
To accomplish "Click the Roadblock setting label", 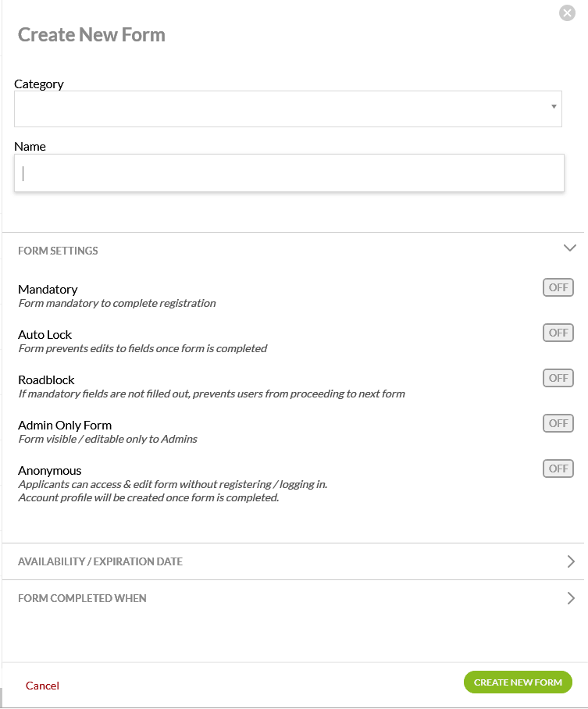I will pyautogui.click(x=46, y=379).
